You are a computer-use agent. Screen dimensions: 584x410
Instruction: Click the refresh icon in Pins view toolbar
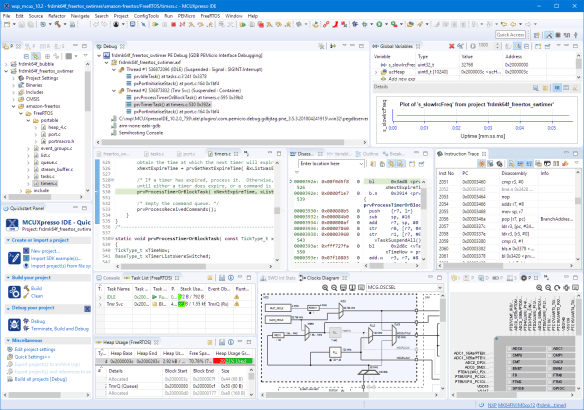click(557, 287)
